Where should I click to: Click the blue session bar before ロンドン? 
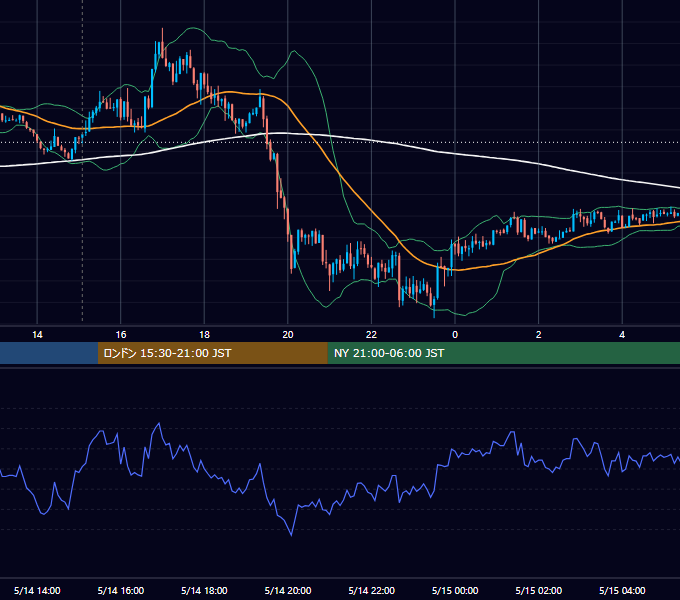point(49,353)
